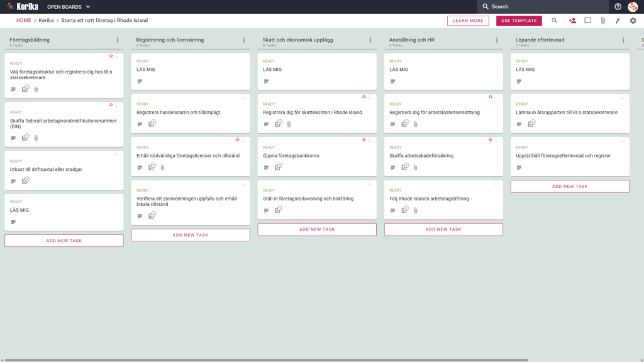Toggle star on Registrera dig för arbetslöshetsersättning card
This screenshot has height=362, width=644.
point(491,96)
